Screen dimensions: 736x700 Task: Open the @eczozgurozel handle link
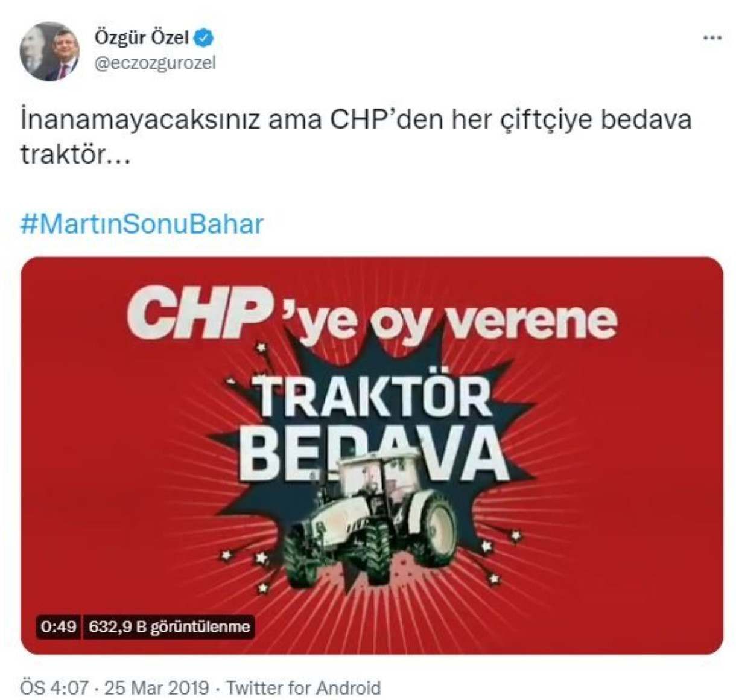coord(154,63)
